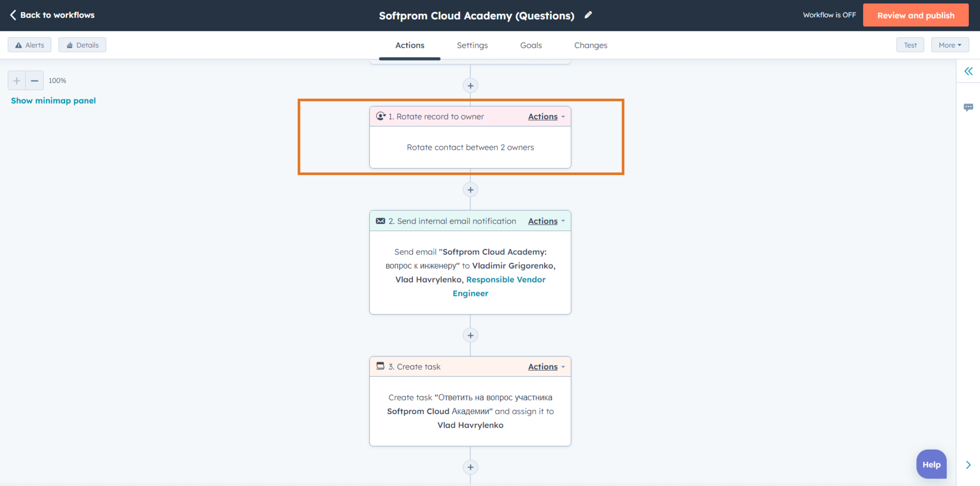980x486 pixels.
Task: Switch to the Settings tab
Action: 472,45
